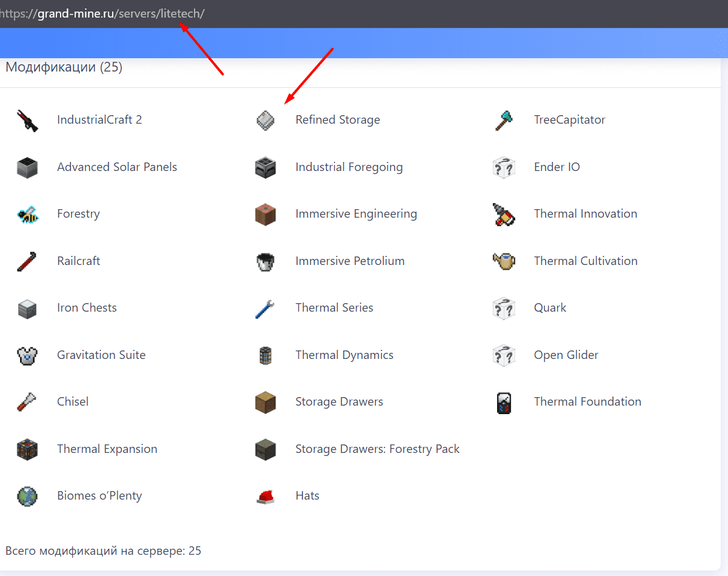Viewport: 728px width, 576px height.
Task: Click the TreeCapitator mod name
Action: coord(570,120)
